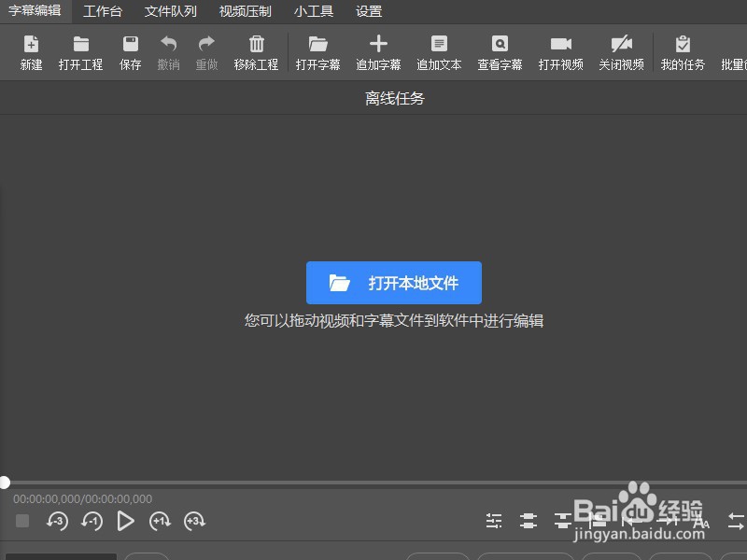
Task: Click the 打开本地文件 blue button
Action: coord(392,283)
